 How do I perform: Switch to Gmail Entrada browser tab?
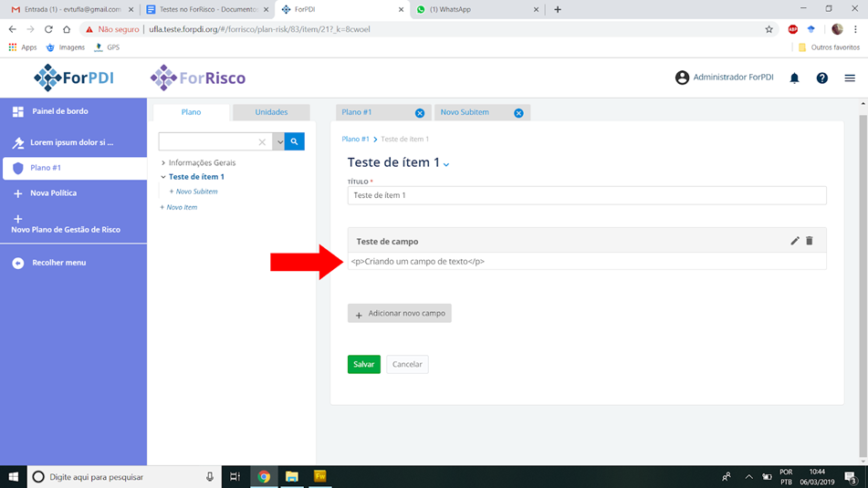click(72, 9)
